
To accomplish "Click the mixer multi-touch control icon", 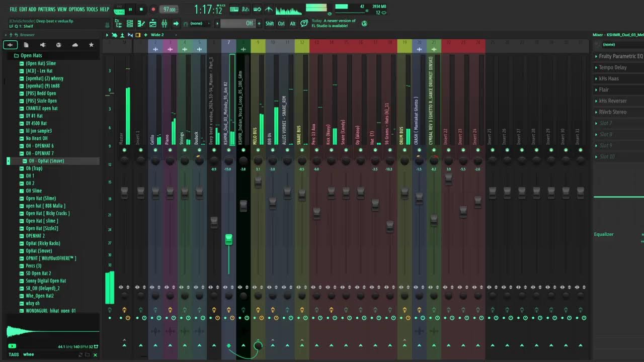I will click(114, 35).
